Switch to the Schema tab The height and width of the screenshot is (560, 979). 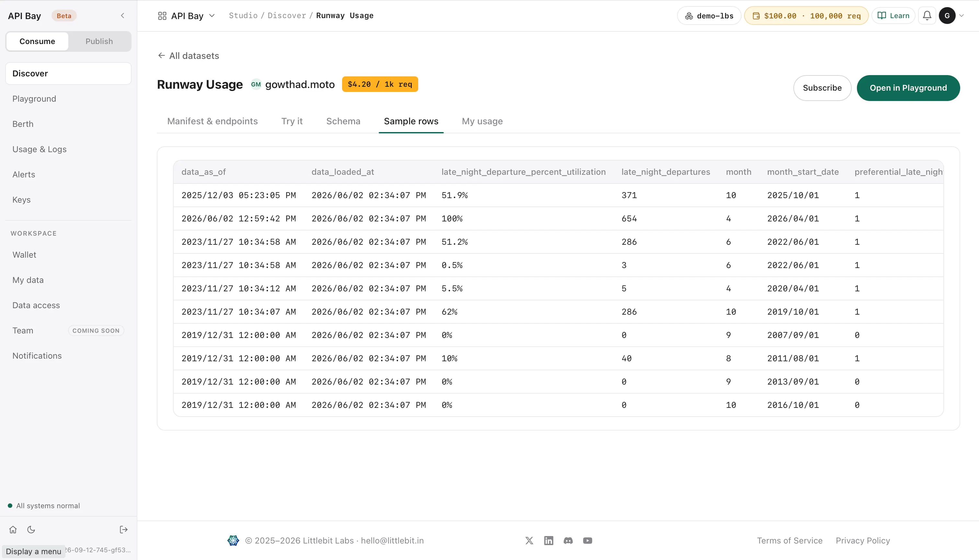point(343,121)
